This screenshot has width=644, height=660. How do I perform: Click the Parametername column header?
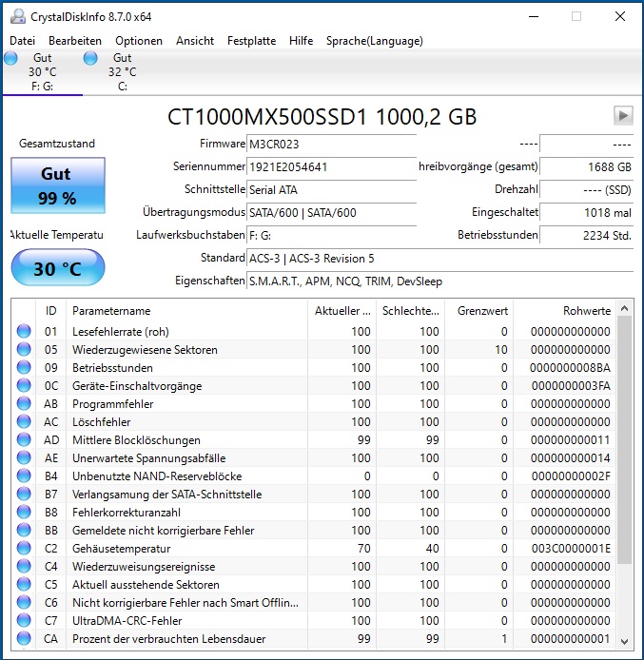186,311
